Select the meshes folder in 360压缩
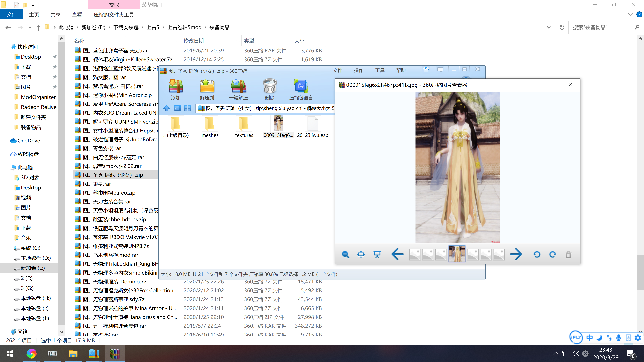 tap(210, 127)
